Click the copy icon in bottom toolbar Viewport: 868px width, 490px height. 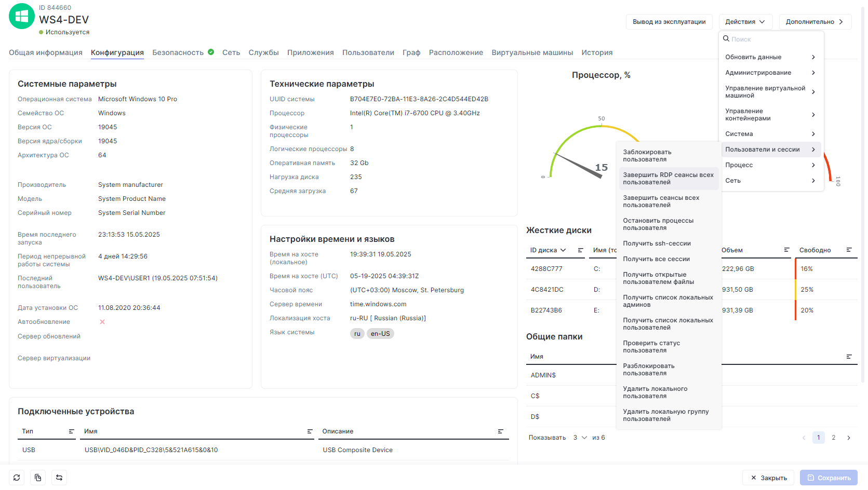point(38,478)
